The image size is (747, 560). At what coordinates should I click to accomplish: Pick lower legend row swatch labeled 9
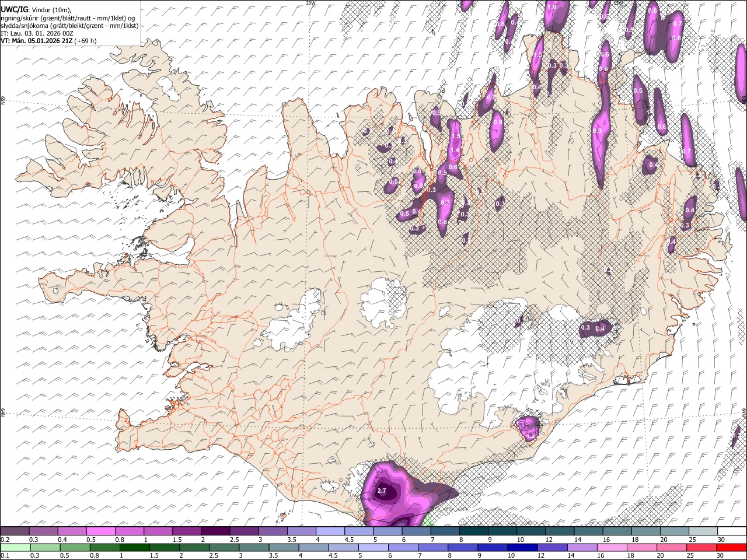tap(493, 547)
